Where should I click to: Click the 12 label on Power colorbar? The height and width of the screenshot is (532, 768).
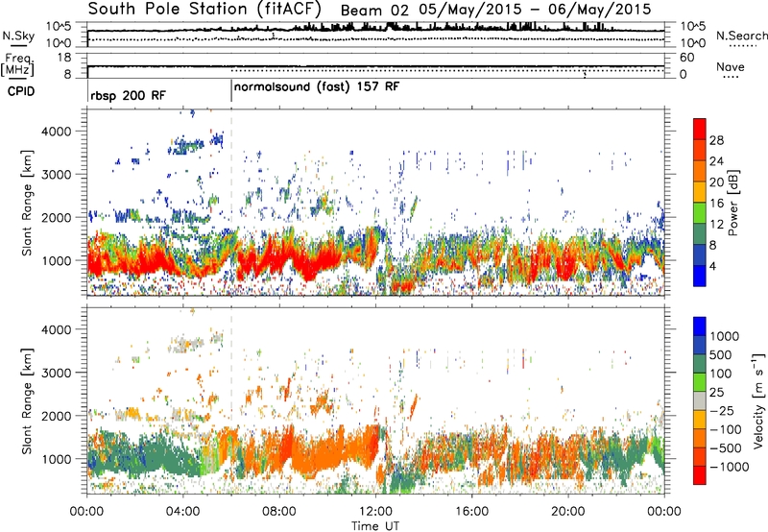pyautogui.click(x=716, y=225)
